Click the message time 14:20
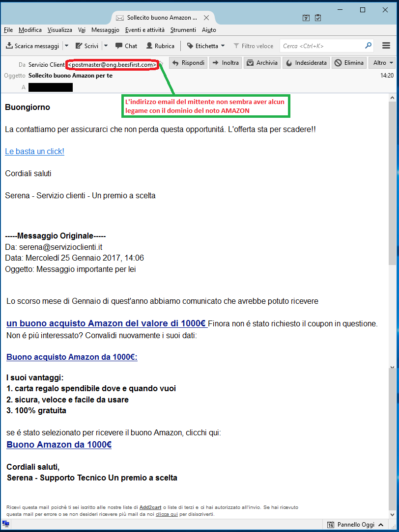Viewport: 399px width, 532px height. (x=387, y=76)
